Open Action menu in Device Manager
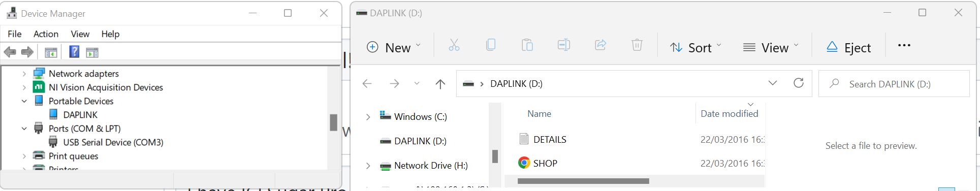 (x=46, y=34)
